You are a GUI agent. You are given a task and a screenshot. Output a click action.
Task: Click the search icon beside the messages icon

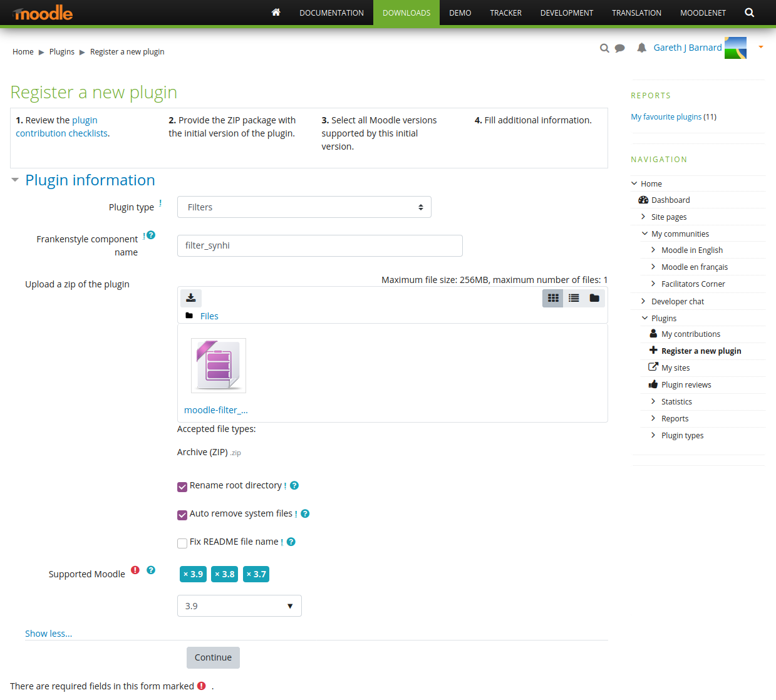(604, 48)
